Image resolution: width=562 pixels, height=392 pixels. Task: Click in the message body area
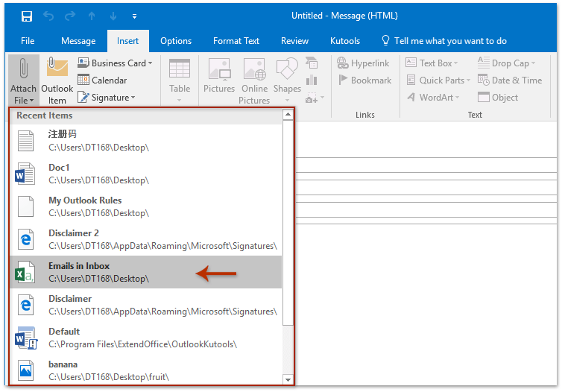[x=426, y=305]
